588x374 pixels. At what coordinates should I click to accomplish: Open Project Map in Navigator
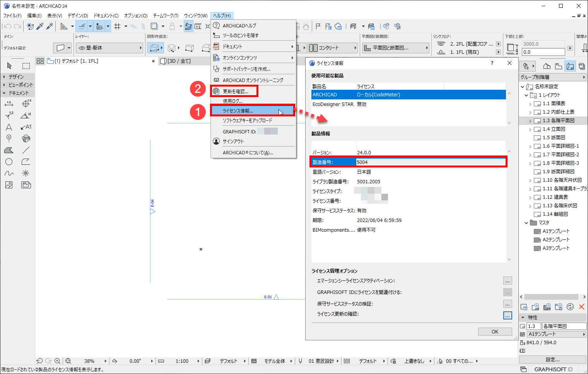click(547, 66)
